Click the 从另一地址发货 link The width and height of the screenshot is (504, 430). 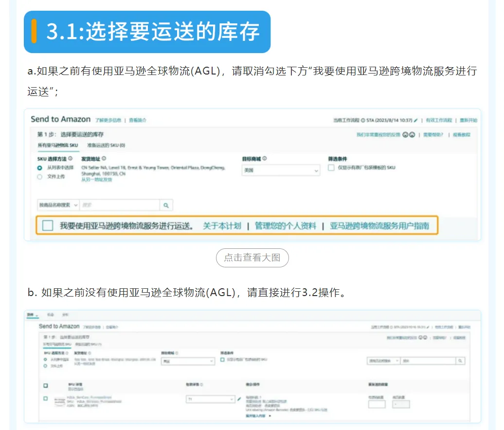point(96,180)
